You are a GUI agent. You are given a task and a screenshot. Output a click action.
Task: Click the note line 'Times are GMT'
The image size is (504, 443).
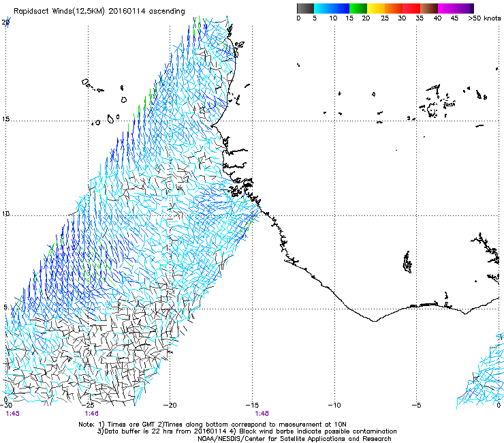coord(212,425)
